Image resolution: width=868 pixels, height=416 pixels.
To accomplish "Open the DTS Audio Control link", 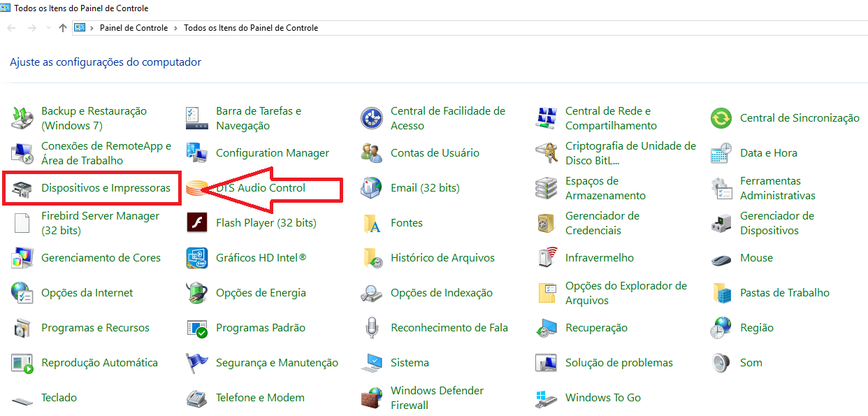I will [261, 188].
